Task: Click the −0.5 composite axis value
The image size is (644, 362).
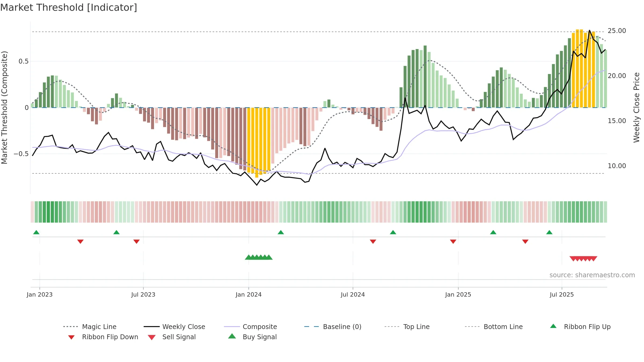Action: (21, 154)
